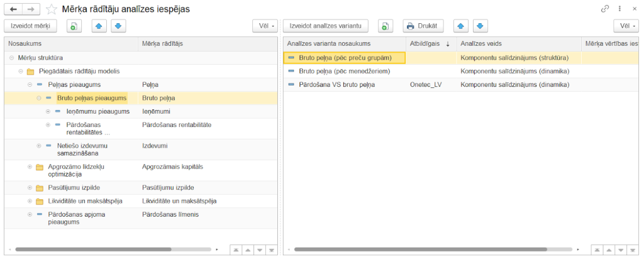
Task: Click blue down arrow in goals panel toolbar
Action: (118, 26)
